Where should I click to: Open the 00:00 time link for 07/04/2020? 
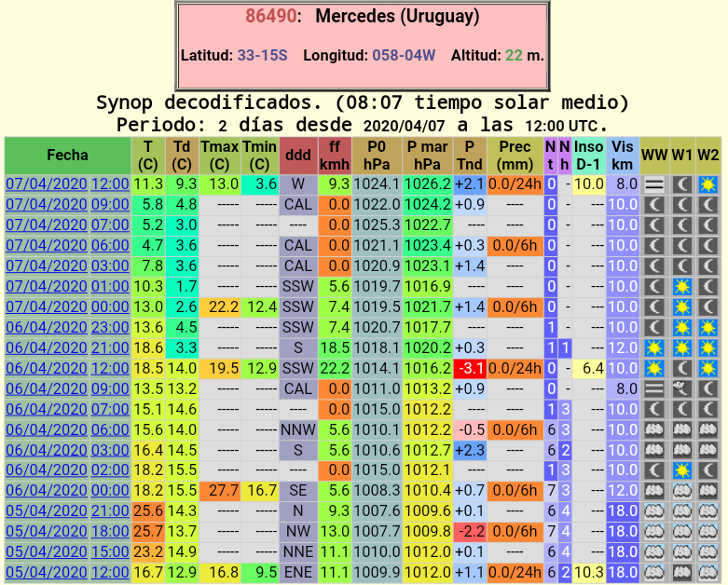(x=110, y=306)
